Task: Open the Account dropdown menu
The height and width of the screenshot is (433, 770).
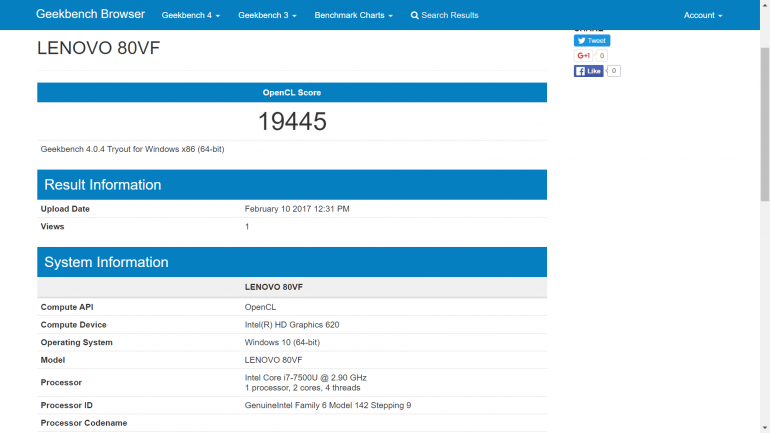Action: click(703, 15)
